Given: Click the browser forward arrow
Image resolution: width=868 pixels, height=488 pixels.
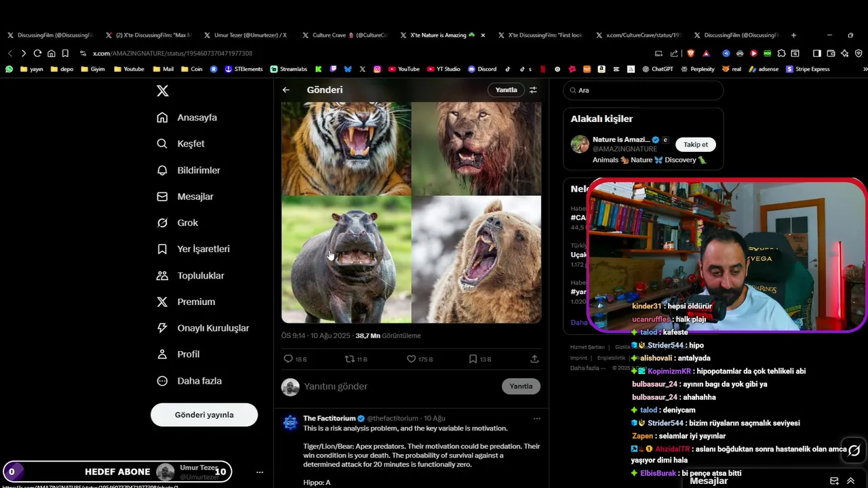Looking at the screenshot, I should pos(23,53).
